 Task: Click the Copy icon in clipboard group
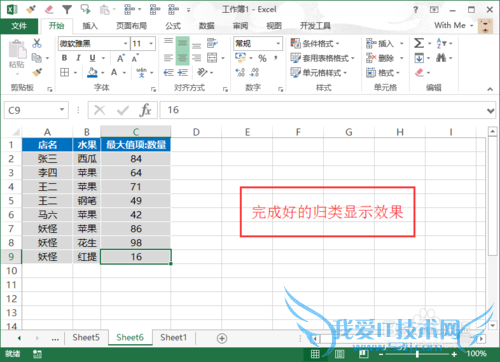pyautogui.click(x=37, y=58)
